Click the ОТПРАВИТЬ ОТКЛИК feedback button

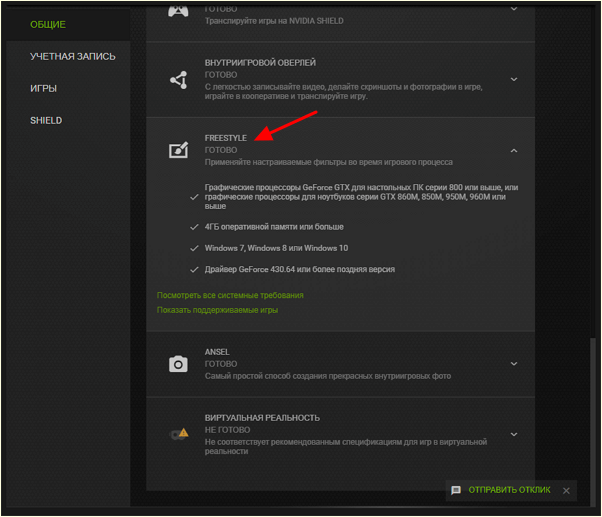coord(509,490)
